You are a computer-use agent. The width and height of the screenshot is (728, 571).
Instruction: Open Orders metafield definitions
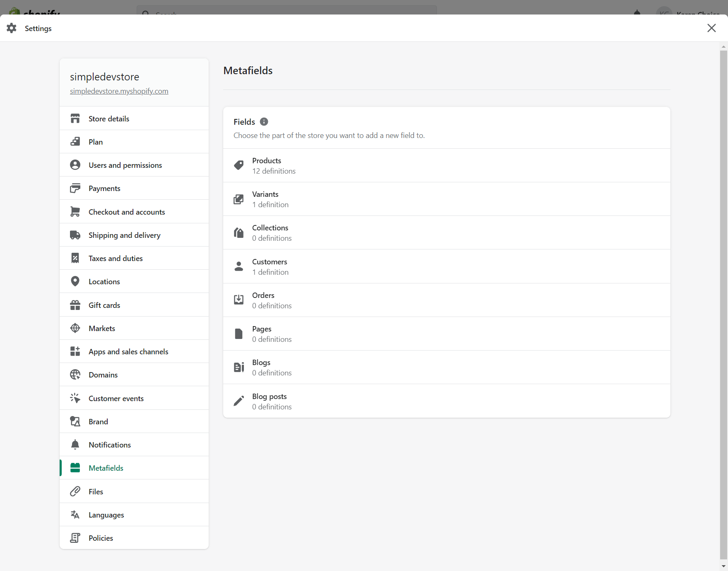point(447,300)
